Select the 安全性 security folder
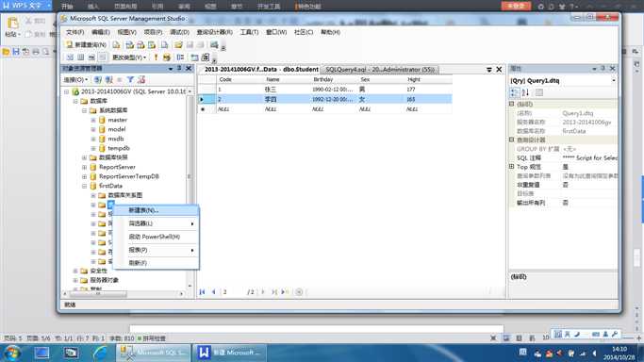Image resolution: width=644 pixels, height=362 pixels. point(99,271)
